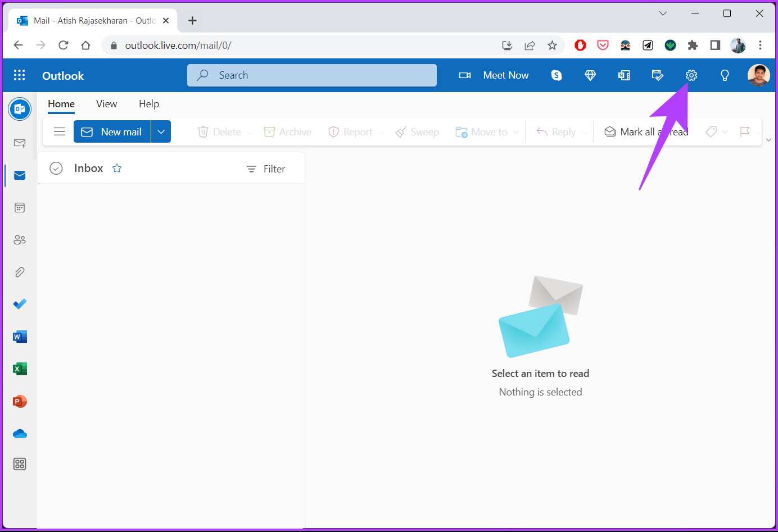This screenshot has width=778, height=532.
Task: Expand the New mail dropdown arrow
Action: pyautogui.click(x=161, y=131)
